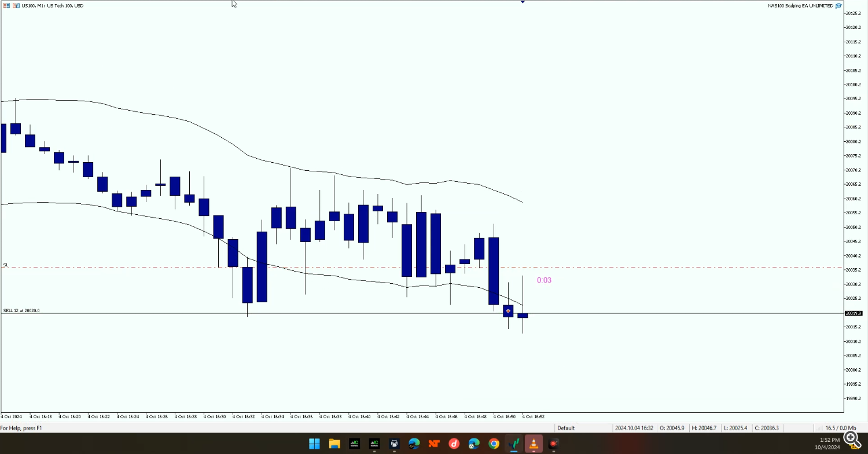Screen dimensions: 868x454
Task: Click the H: 20046.7 high value
Action: coord(704,428)
